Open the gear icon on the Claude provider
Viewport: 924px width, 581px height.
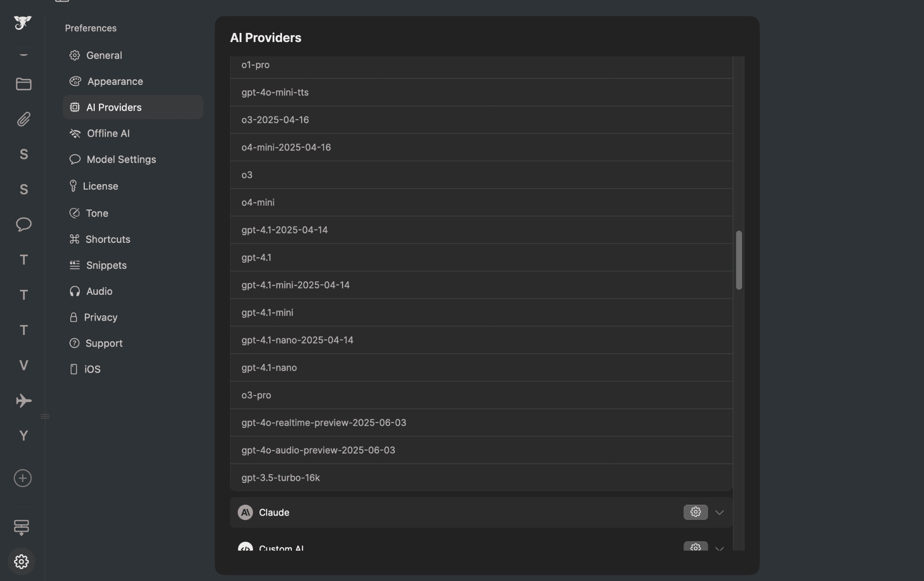click(695, 512)
